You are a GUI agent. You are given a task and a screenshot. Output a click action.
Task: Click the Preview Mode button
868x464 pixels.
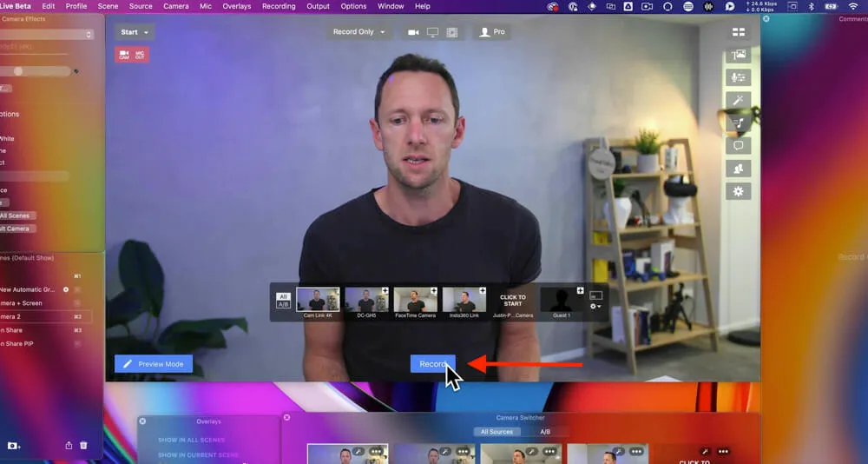click(154, 364)
